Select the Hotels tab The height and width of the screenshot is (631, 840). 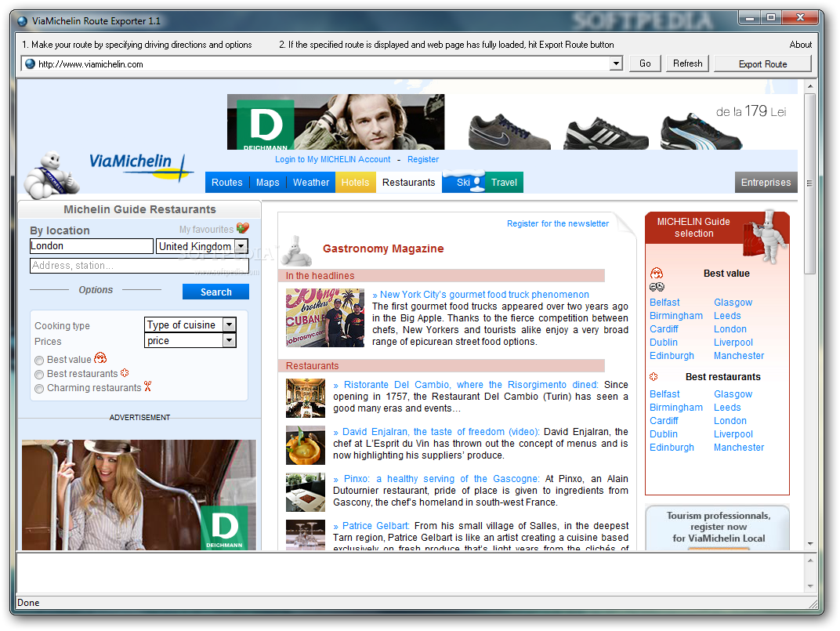(356, 183)
